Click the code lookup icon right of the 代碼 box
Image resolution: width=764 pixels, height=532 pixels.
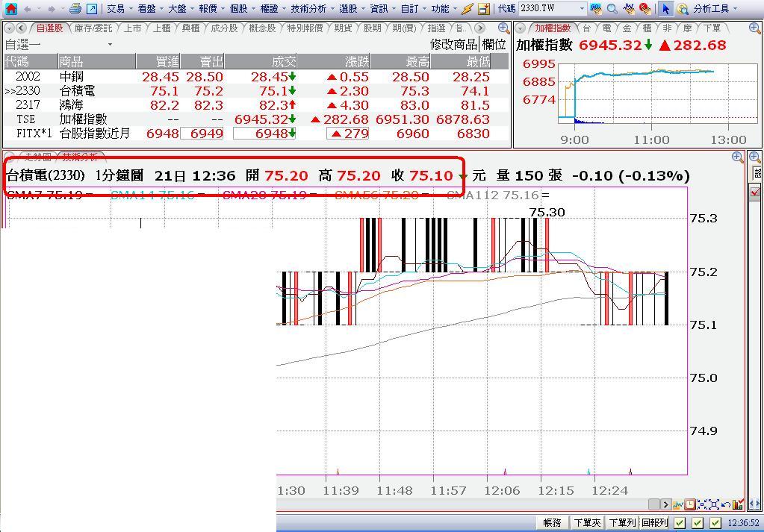tap(595, 8)
